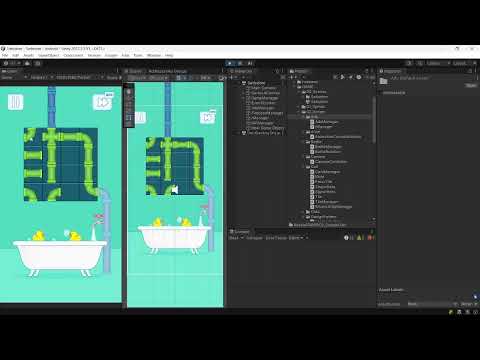Select the Inspector tab
This screenshot has width=480, height=360.
(391, 71)
